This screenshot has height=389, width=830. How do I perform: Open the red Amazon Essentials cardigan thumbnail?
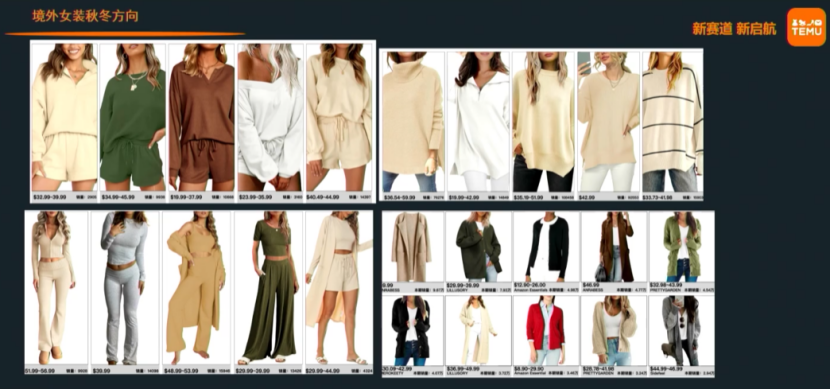[546, 331]
